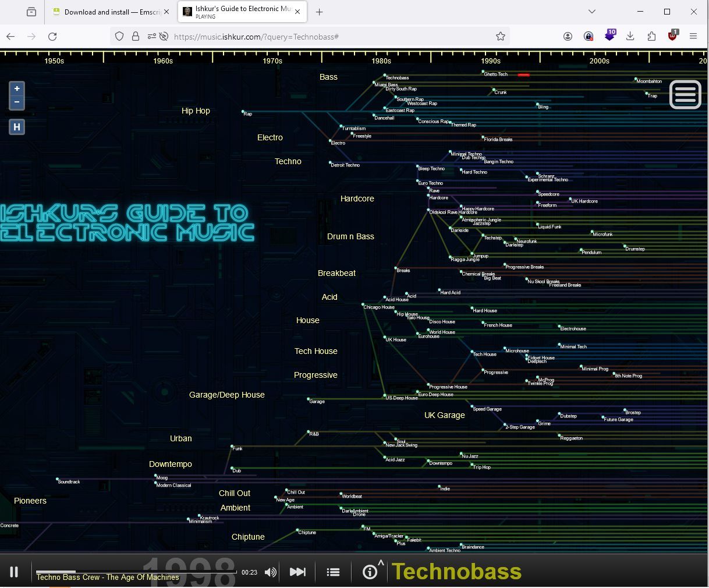Select the Rap genre node
The height and width of the screenshot is (588, 709).
coord(247,114)
